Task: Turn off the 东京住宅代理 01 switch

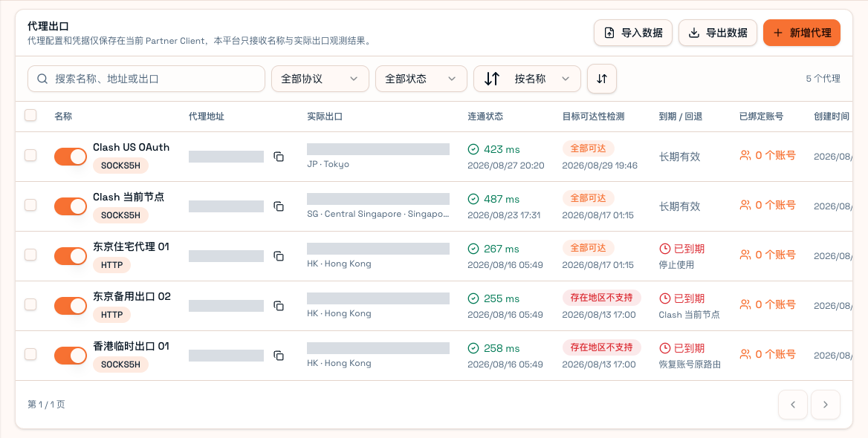Action: [71, 256]
